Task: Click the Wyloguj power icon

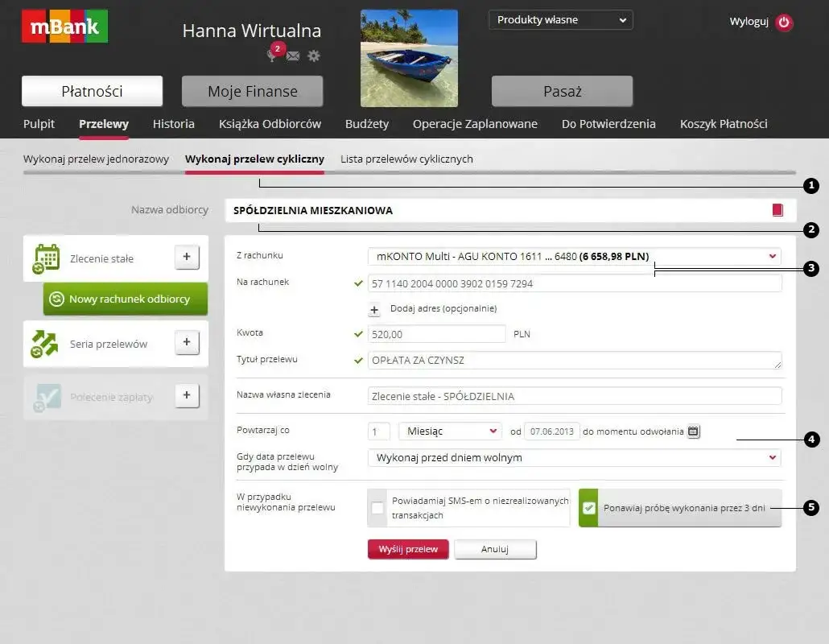Action: 784,22
